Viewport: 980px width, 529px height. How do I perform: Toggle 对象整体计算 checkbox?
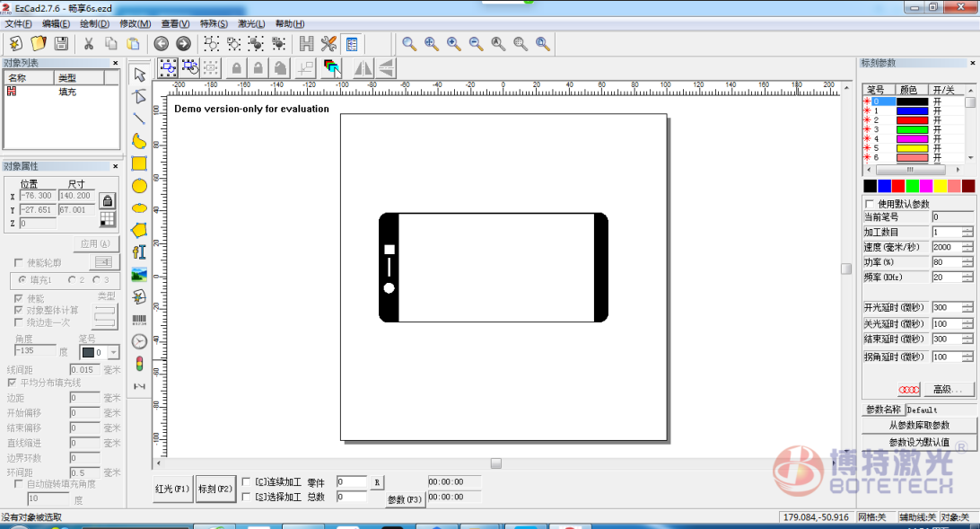[18, 310]
